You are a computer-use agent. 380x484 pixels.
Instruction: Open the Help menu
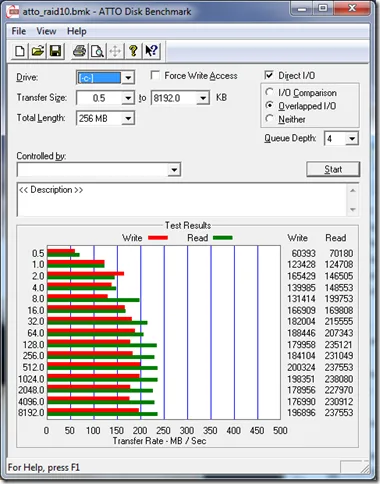pos(77,31)
